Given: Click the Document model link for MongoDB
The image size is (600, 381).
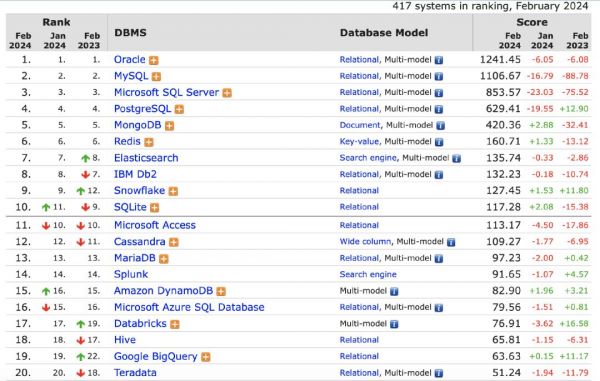Looking at the screenshot, I should pos(360,125).
